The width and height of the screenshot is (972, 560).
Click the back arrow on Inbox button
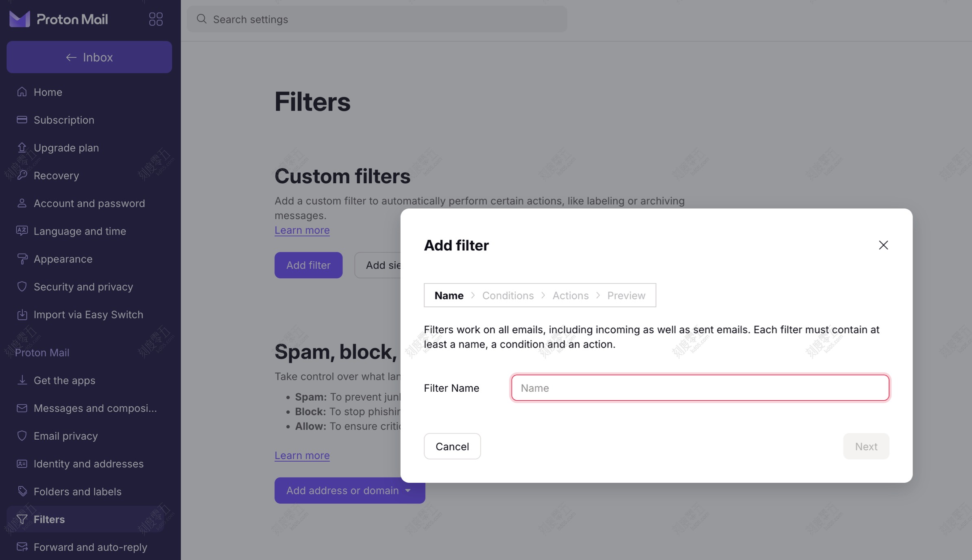[x=71, y=57]
